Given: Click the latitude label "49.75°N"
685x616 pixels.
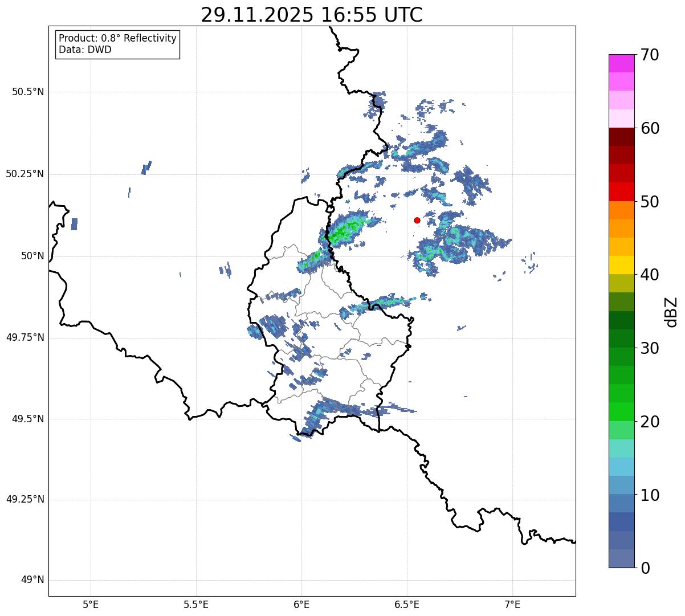Looking at the screenshot, I should (25, 337).
